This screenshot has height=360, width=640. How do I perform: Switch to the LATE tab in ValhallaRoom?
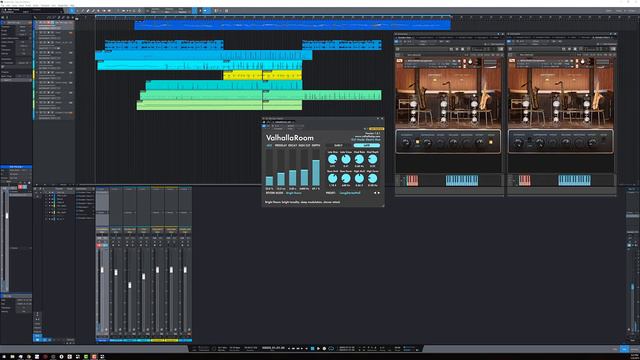(x=367, y=145)
